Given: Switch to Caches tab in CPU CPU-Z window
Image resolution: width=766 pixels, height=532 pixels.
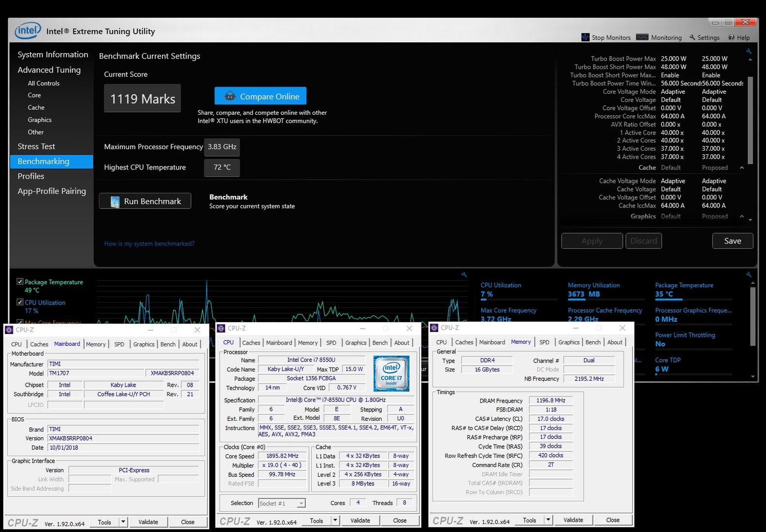Looking at the screenshot, I should pyautogui.click(x=251, y=343).
